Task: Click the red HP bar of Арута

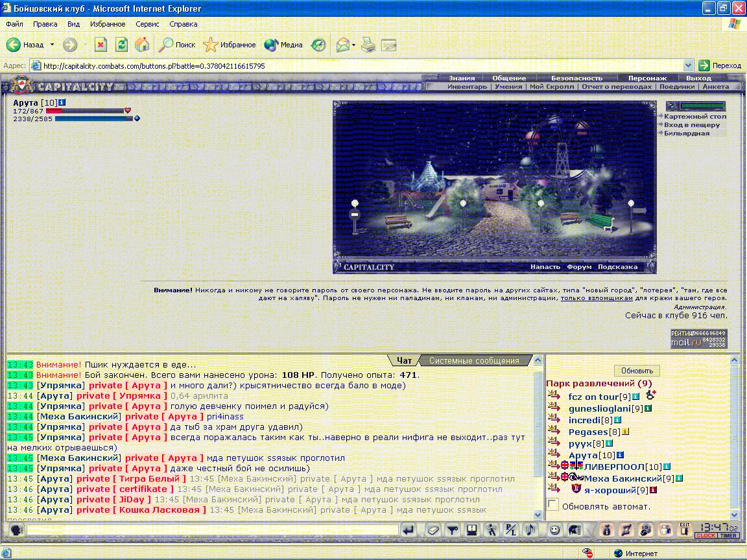Action: [85, 111]
